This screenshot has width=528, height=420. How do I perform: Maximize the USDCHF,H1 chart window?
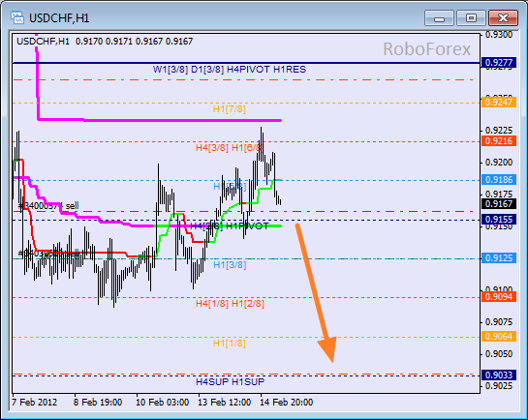pyautogui.click(x=471, y=17)
